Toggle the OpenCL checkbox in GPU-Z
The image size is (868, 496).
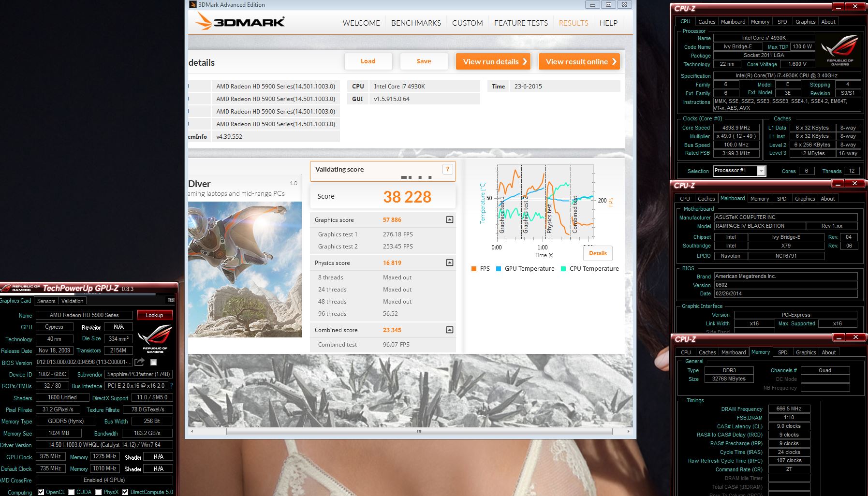coord(41,492)
